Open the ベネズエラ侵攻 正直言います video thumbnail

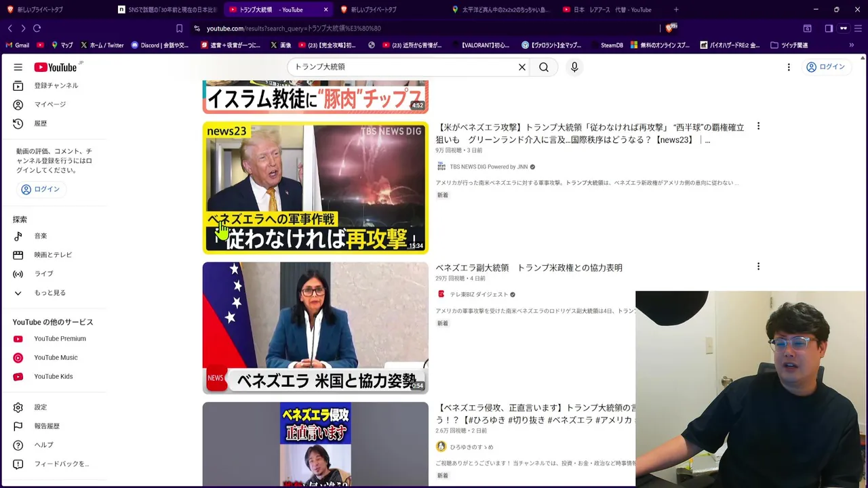pos(315,445)
